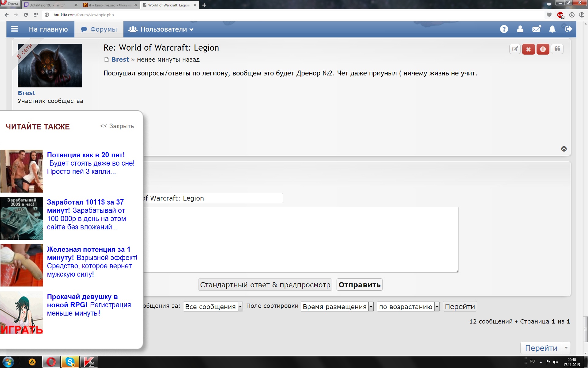Bookmark page with heart icon
This screenshot has height=368, width=588.
(549, 15)
